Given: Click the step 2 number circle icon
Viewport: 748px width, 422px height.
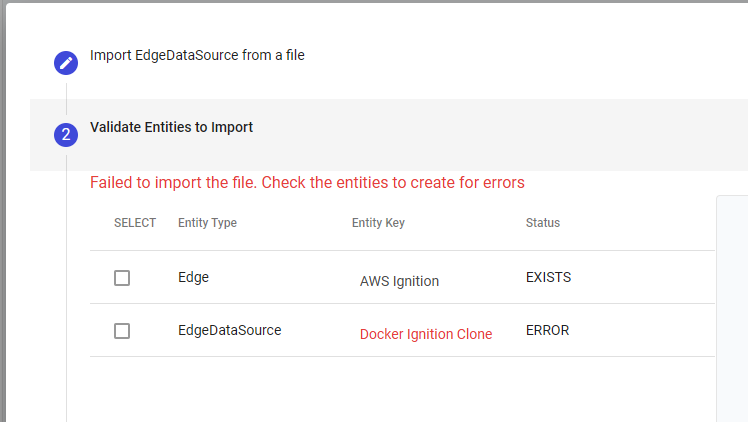Looking at the screenshot, I should [x=66, y=135].
